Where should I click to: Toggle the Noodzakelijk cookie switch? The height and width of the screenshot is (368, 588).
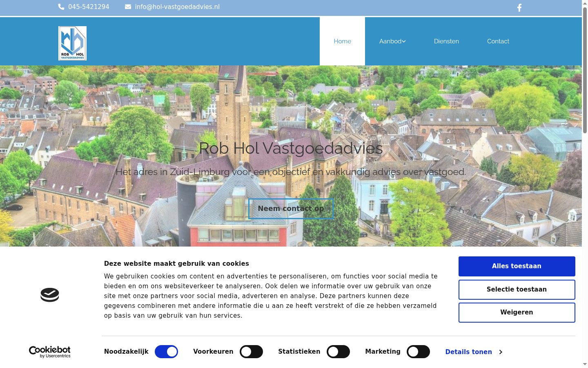[166, 352]
